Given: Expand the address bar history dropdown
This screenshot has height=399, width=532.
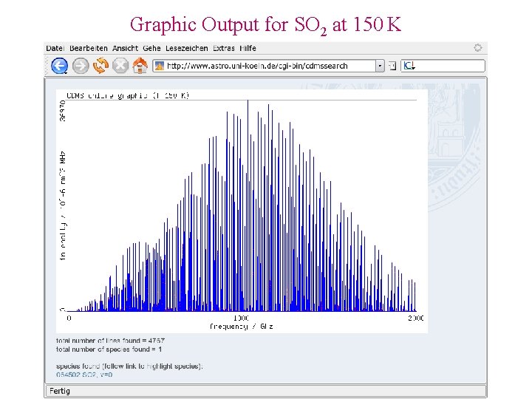Looking at the screenshot, I should (x=380, y=66).
